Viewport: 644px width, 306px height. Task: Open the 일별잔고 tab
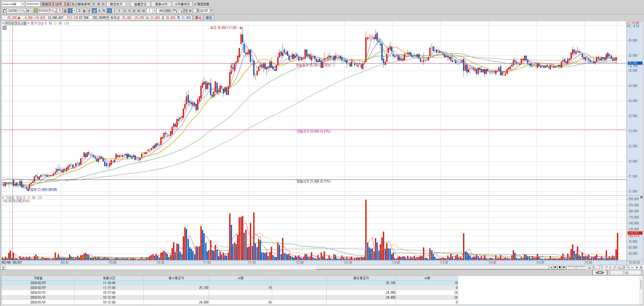pyautogui.click(x=140, y=4)
